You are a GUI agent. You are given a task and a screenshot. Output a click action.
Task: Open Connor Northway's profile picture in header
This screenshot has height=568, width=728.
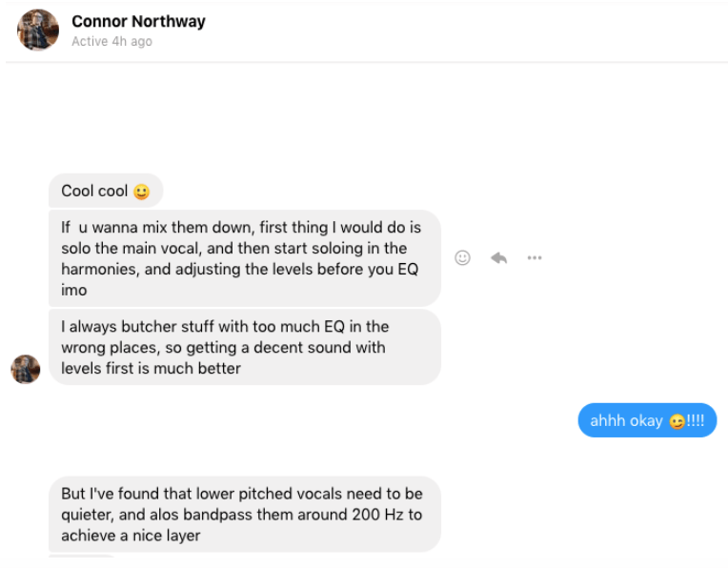(x=38, y=30)
